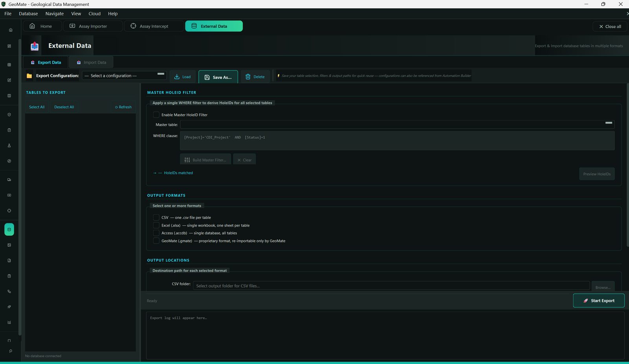
Task: Check the Access (.accdb) output format
Action: [156, 233]
